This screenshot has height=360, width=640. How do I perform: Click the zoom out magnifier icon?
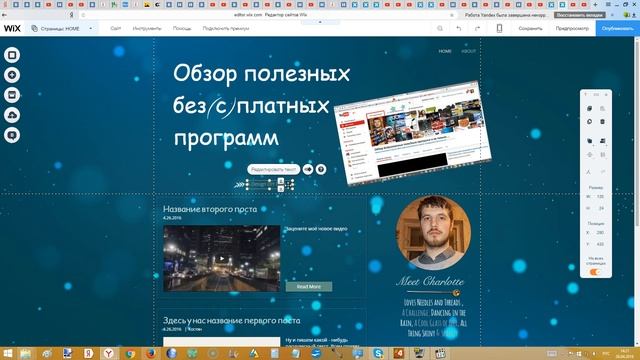tap(440, 29)
